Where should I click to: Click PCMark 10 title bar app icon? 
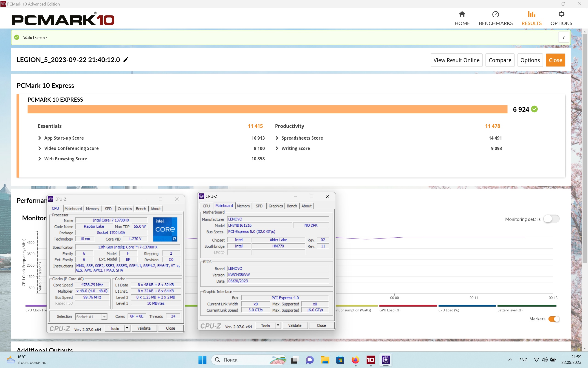pos(3,4)
